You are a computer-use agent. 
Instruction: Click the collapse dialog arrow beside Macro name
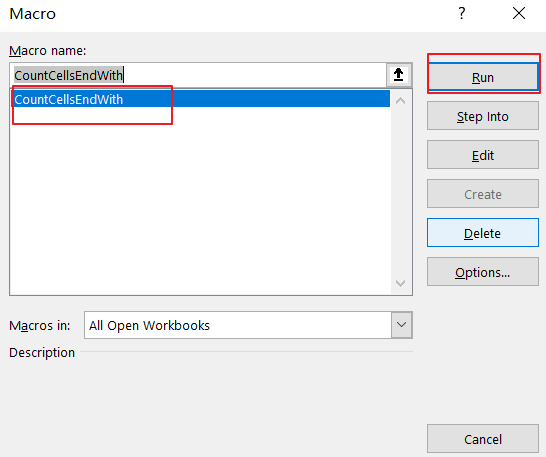[398, 75]
